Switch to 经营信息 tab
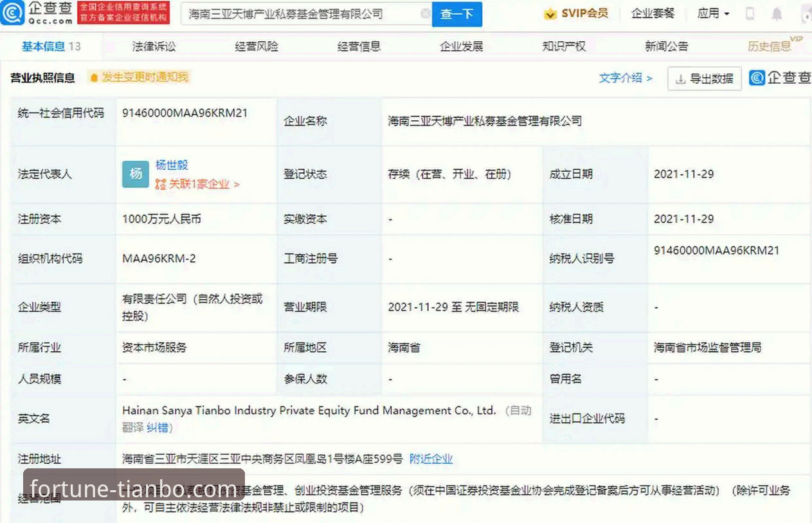812x523 pixels. (x=359, y=46)
